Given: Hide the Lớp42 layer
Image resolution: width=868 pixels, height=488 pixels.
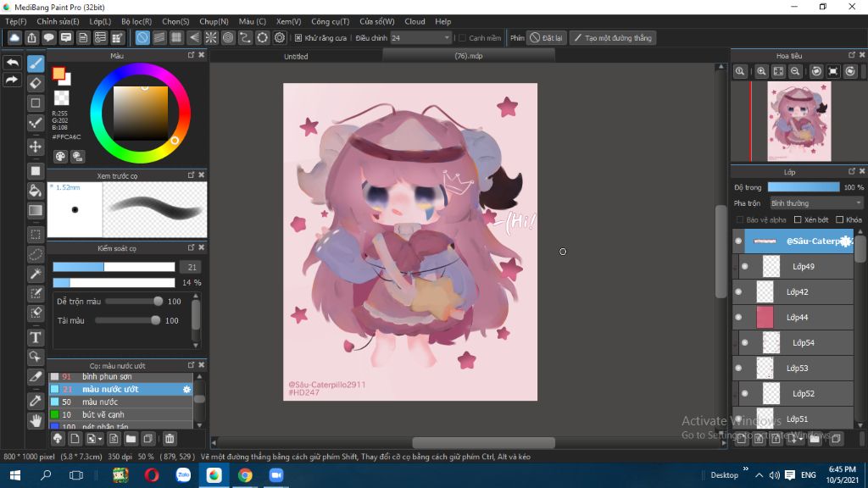Looking at the screenshot, I should 738,292.
